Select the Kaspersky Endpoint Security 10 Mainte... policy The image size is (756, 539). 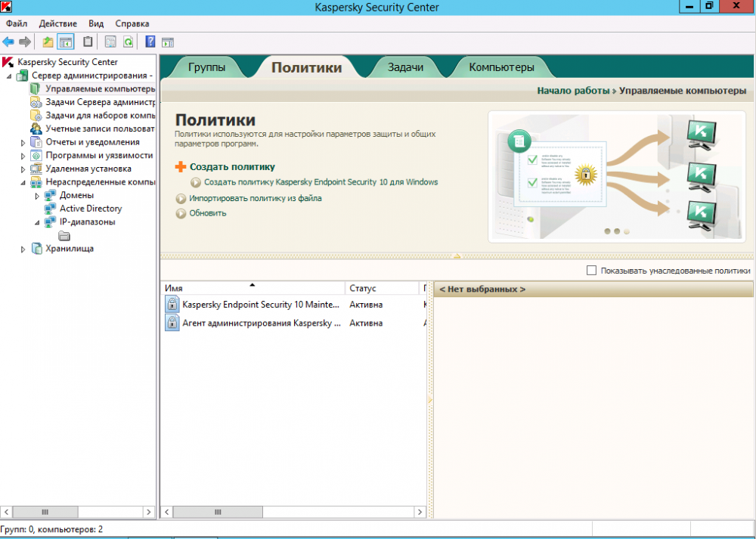[294, 304]
